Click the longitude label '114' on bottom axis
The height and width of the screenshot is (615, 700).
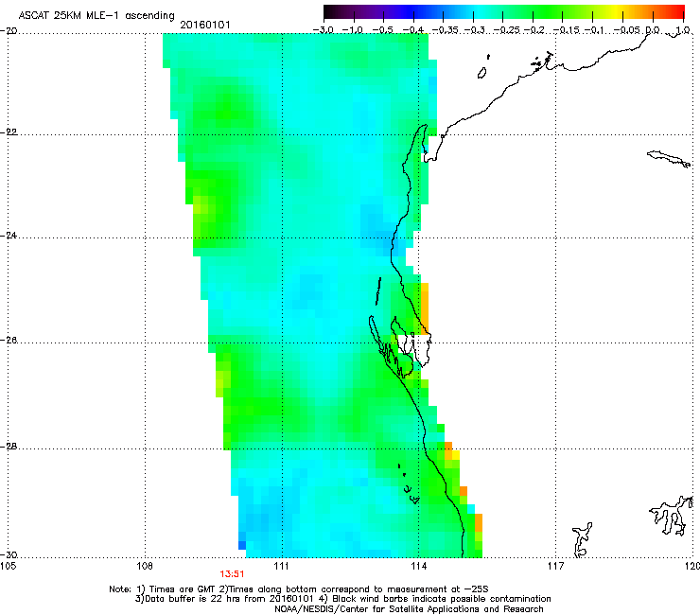click(418, 567)
